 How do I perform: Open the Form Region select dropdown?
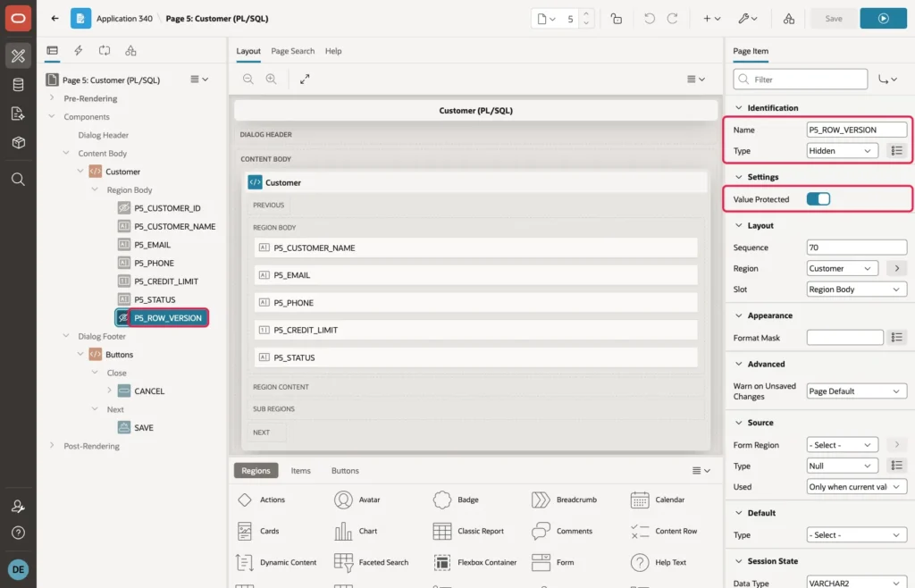click(x=842, y=444)
